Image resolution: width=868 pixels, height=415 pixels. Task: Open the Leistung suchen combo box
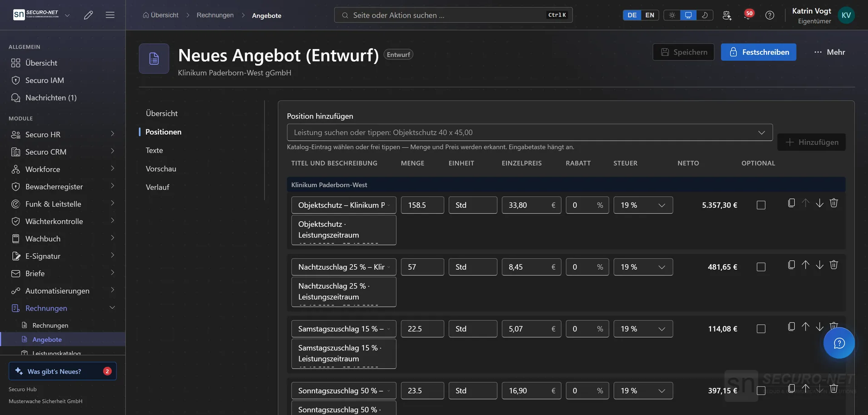(x=529, y=133)
